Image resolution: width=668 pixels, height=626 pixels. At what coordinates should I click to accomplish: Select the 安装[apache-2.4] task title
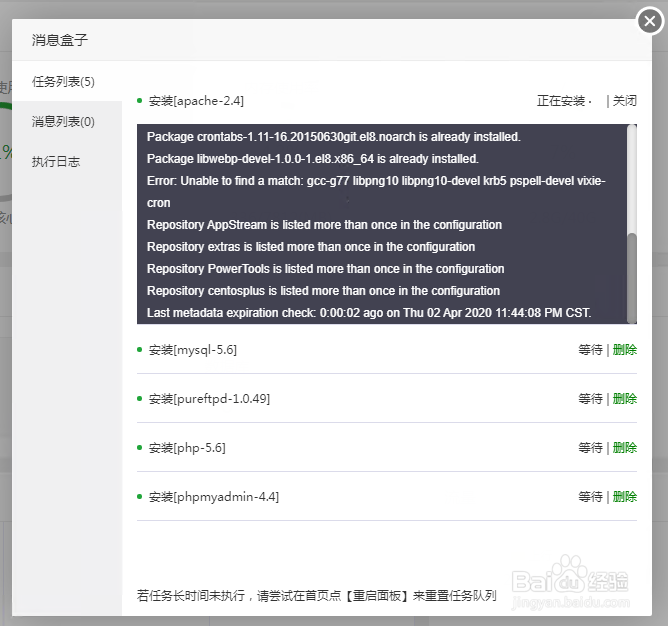tap(196, 101)
